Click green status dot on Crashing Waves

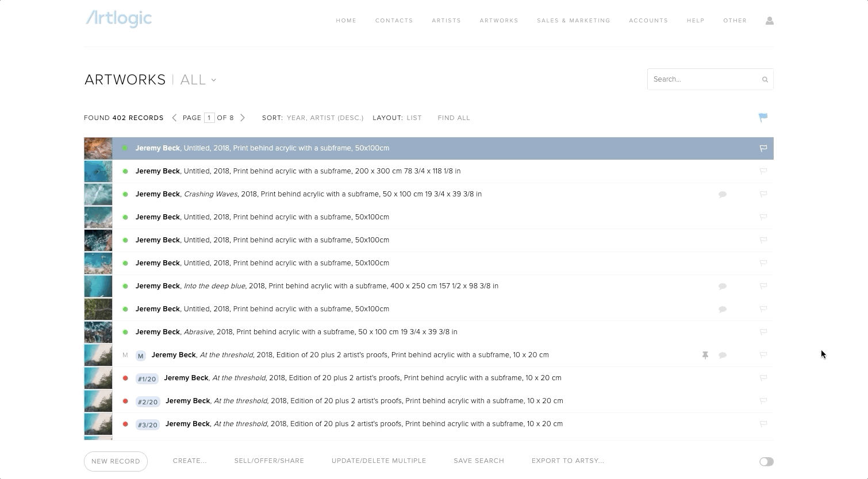pos(125,194)
